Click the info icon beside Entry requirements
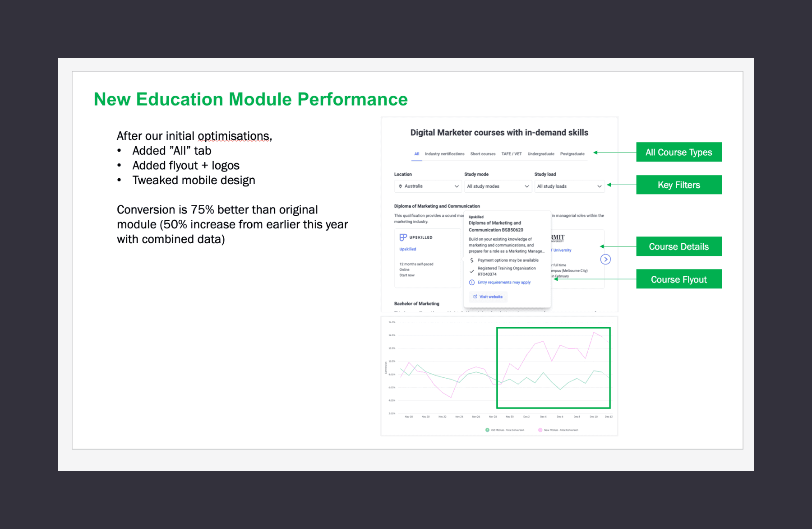Viewport: 812px width, 529px height. (x=472, y=283)
